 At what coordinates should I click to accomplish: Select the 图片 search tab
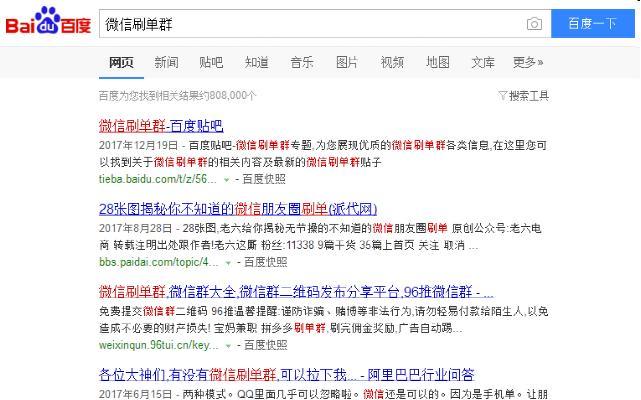[x=347, y=62]
